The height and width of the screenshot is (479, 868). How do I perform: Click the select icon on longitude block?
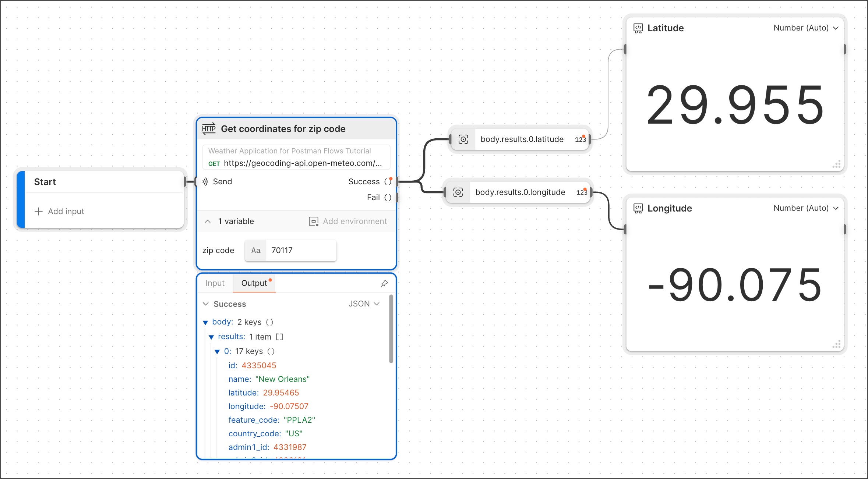coord(458,192)
